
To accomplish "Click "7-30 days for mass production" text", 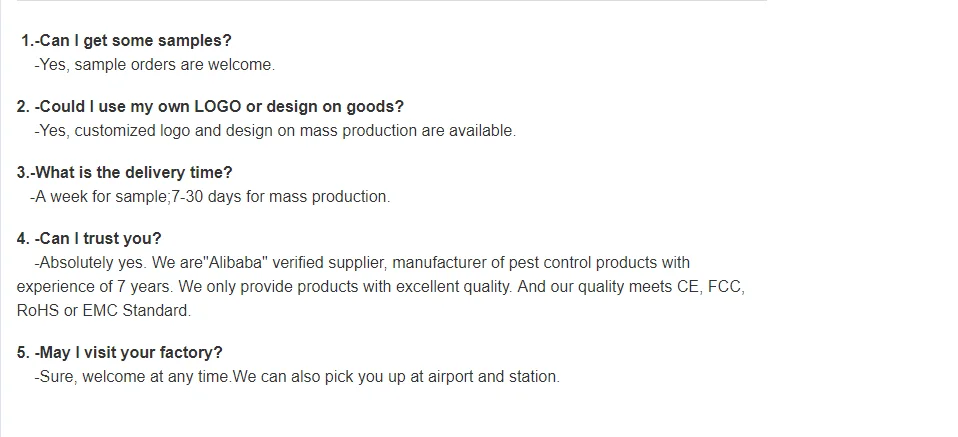I will coord(281,197).
